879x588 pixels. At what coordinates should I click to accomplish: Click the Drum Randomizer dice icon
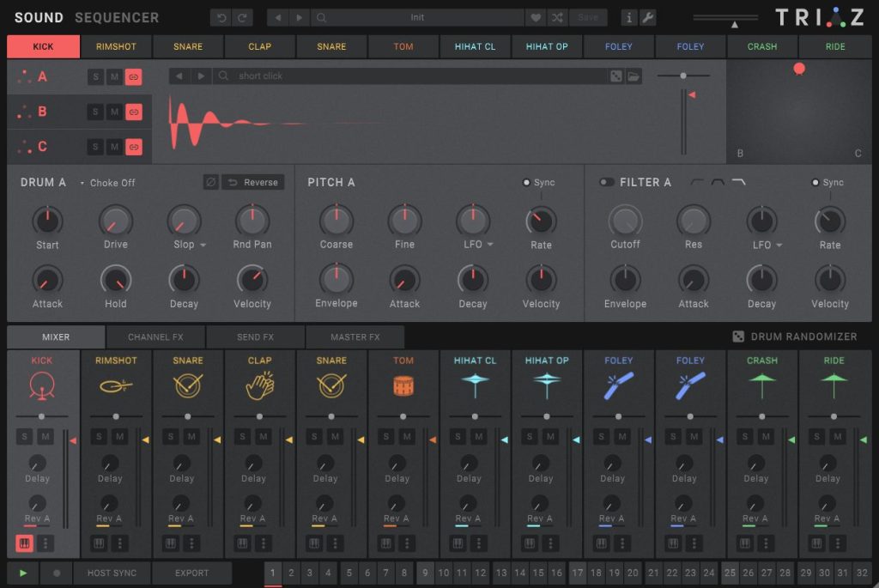tap(738, 336)
